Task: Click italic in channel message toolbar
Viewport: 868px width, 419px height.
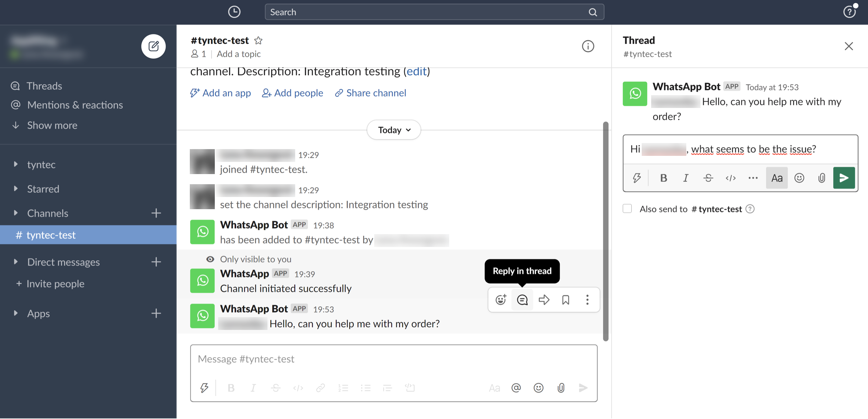Action: click(253, 388)
